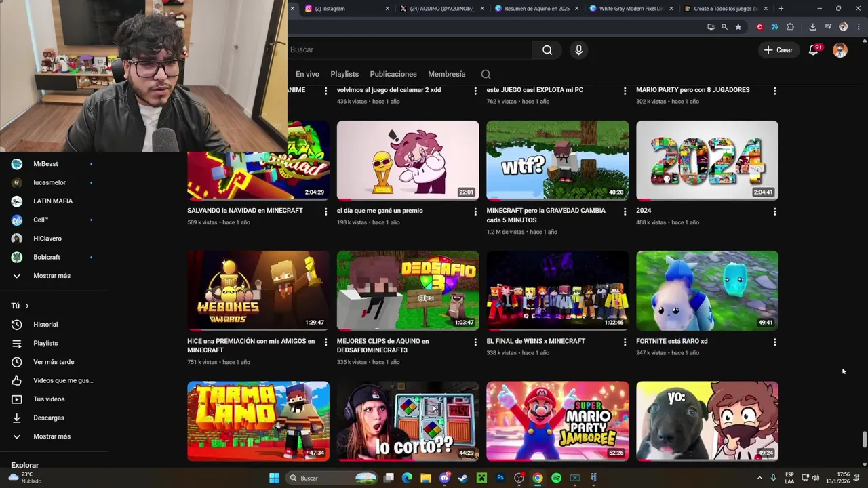
Task: Open options for SALVANDO la NAVIDAD video
Action: [325, 211]
